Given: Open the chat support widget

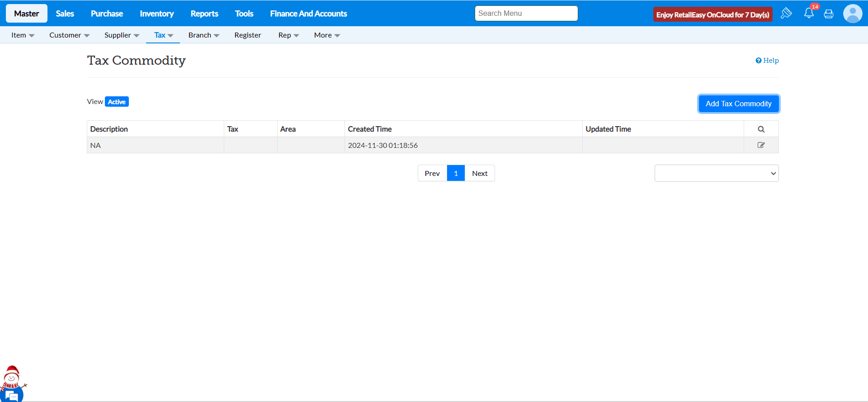Looking at the screenshot, I should [13, 395].
